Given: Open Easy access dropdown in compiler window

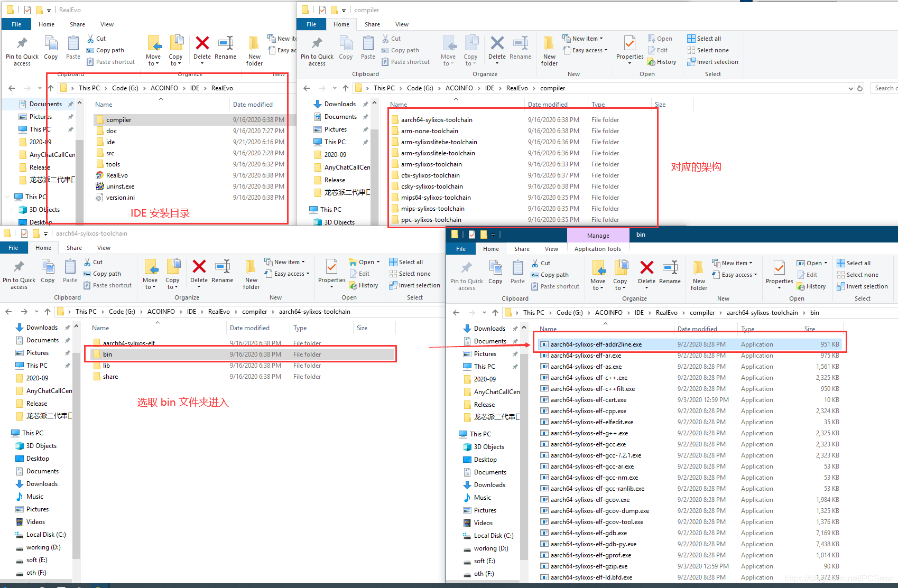Looking at the screenshot, I should pyautogui.click(x=585, y=50).
